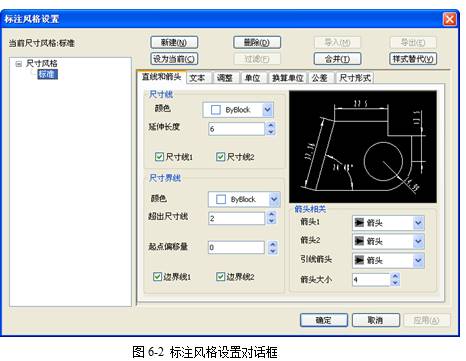Screen dimensions: 466x361
Task: Close the 标注风格设置 dialog
Action: [x=449, y=19]
